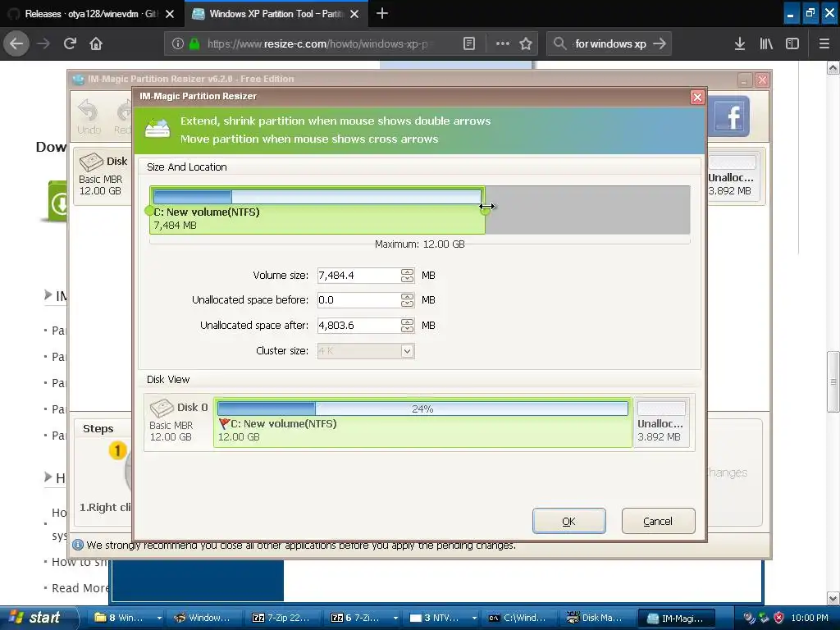Edit Unallocated space before field
The image size is (840, 630).
click(x=358, y=300)
